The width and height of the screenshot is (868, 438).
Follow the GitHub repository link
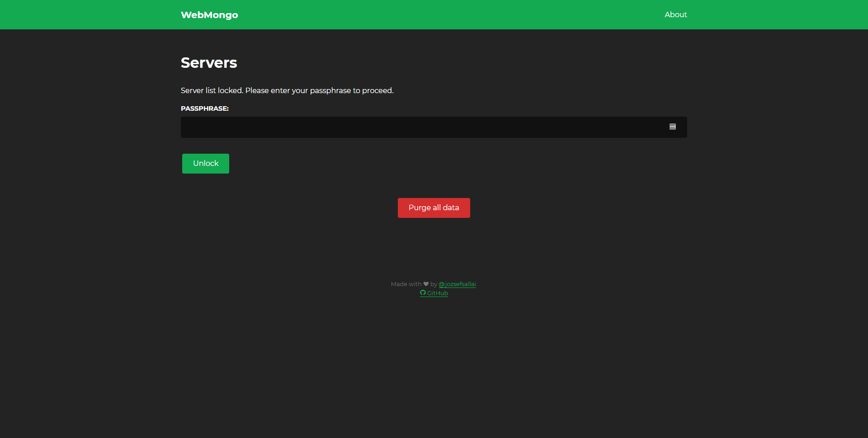point(438,293)
